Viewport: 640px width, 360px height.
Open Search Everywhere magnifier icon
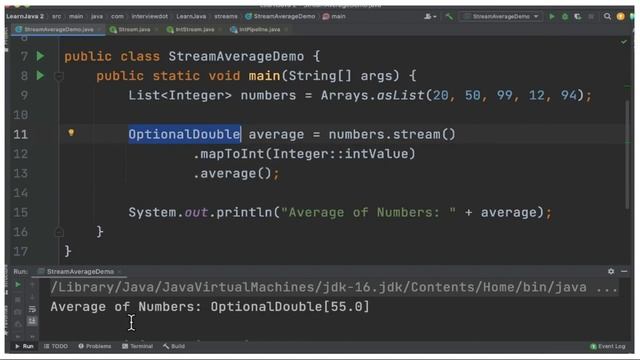tap(607, 17)
